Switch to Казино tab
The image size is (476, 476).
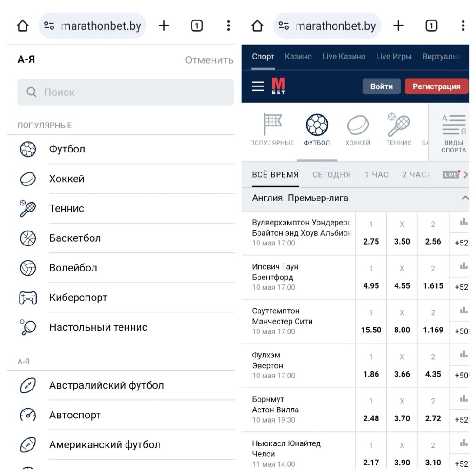(298, 57)
